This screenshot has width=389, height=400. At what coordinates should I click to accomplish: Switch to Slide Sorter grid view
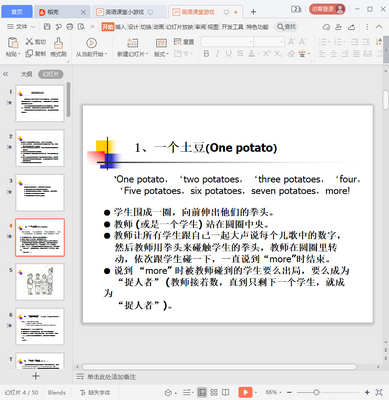[214, 392]
